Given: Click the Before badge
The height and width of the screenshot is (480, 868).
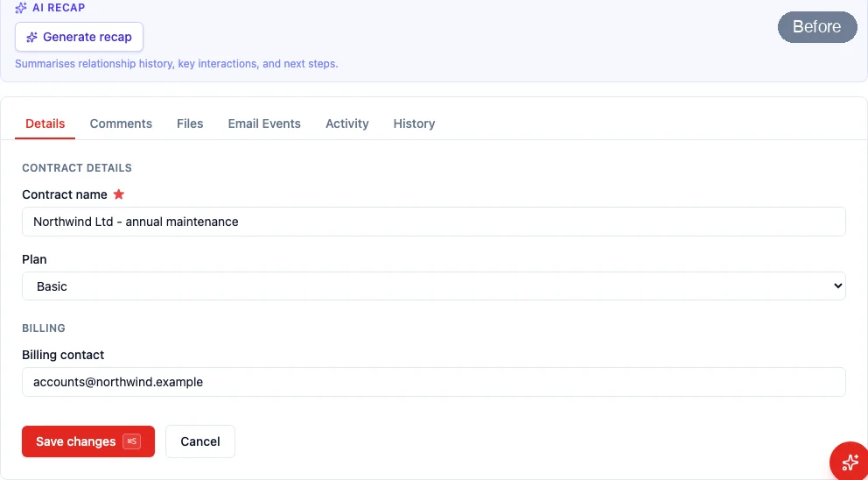Looking at the screenshot, I should [817, 26].
